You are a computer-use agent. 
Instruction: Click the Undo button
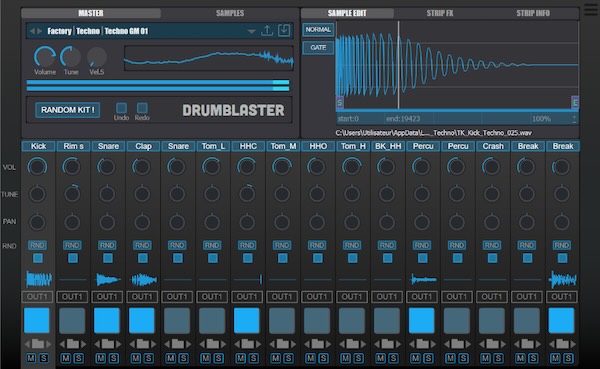coord(121,108)
